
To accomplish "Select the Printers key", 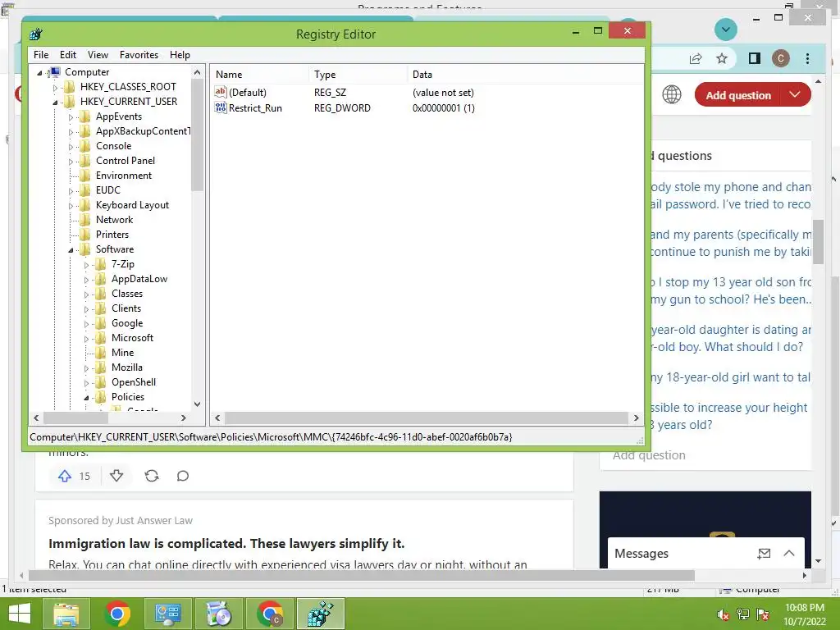I will (x=112, y=234).
